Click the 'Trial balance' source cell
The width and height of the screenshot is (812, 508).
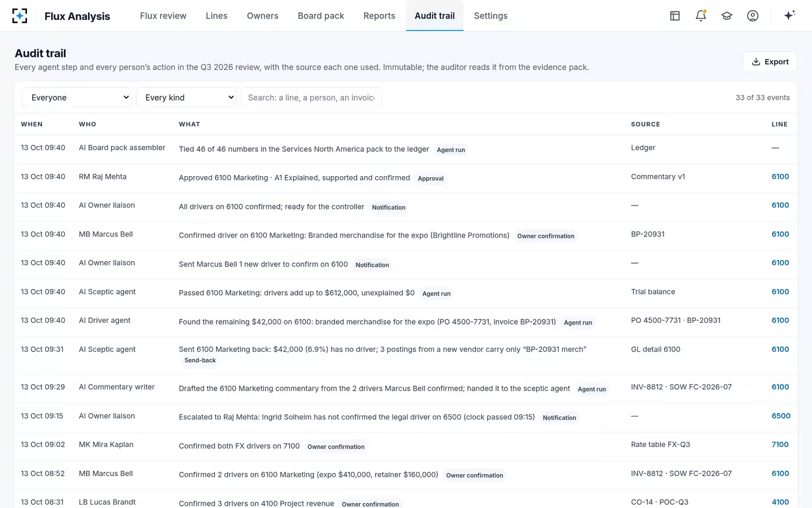click(x=653, y=292)
